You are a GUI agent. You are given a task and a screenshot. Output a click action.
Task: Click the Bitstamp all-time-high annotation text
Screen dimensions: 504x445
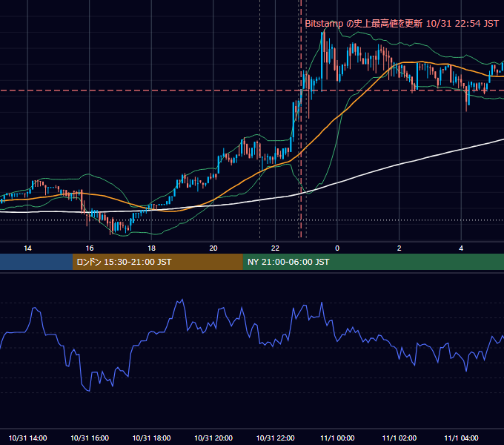coord(402,24)
